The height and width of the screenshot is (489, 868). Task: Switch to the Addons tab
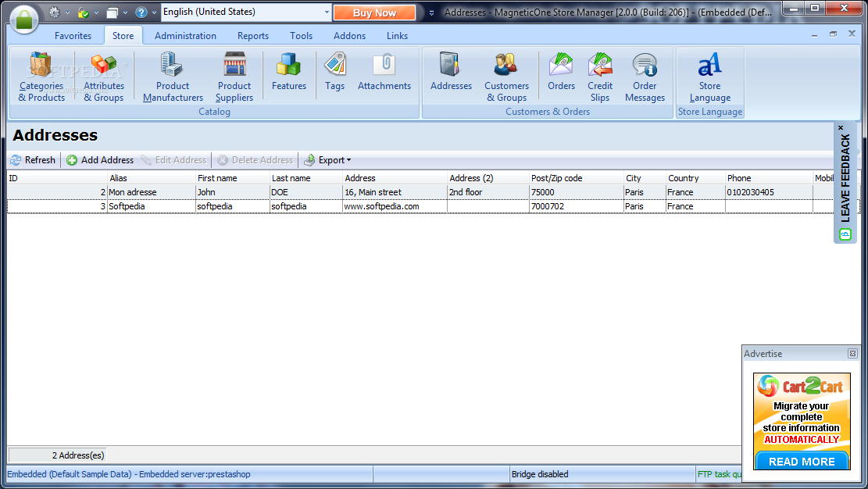(349, 35)
